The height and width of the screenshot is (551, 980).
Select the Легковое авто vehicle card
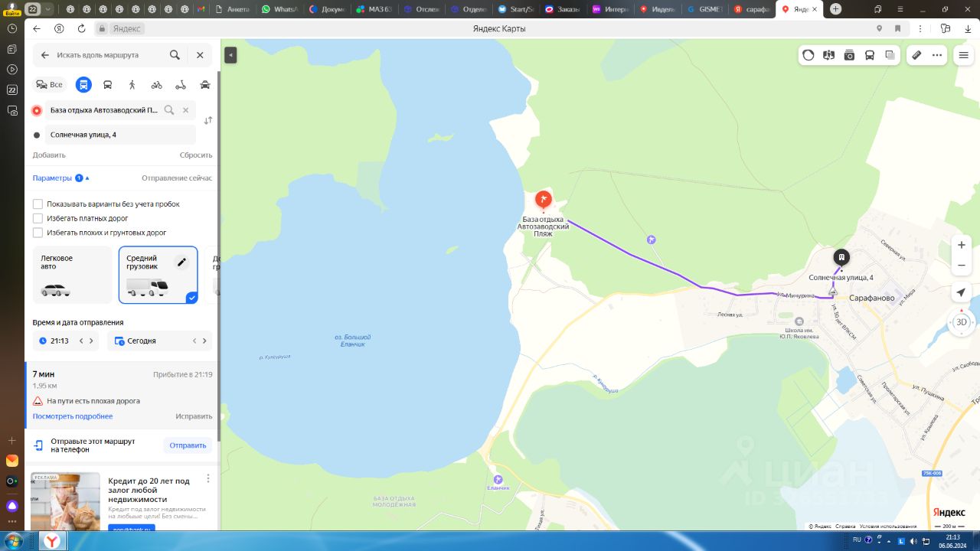(72, 275)
